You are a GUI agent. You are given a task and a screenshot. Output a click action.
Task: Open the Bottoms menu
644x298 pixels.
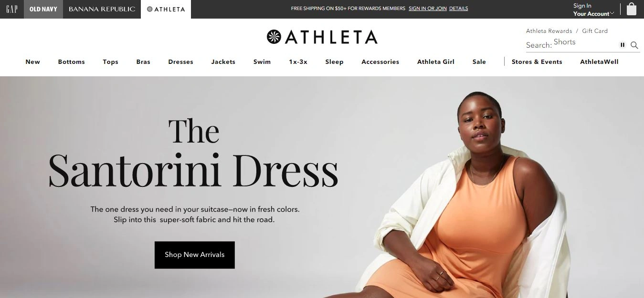tap(72, 62)
